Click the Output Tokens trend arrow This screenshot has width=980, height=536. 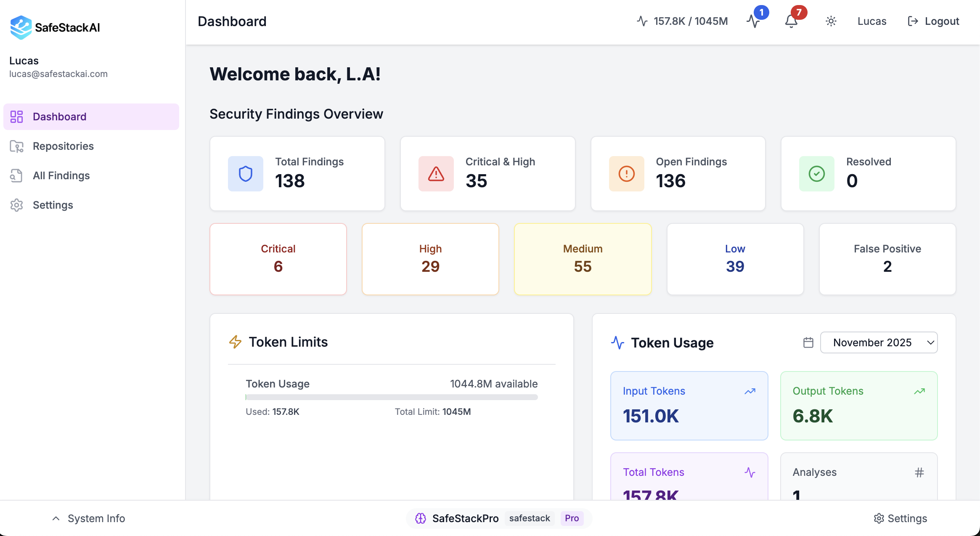[919, 391]
